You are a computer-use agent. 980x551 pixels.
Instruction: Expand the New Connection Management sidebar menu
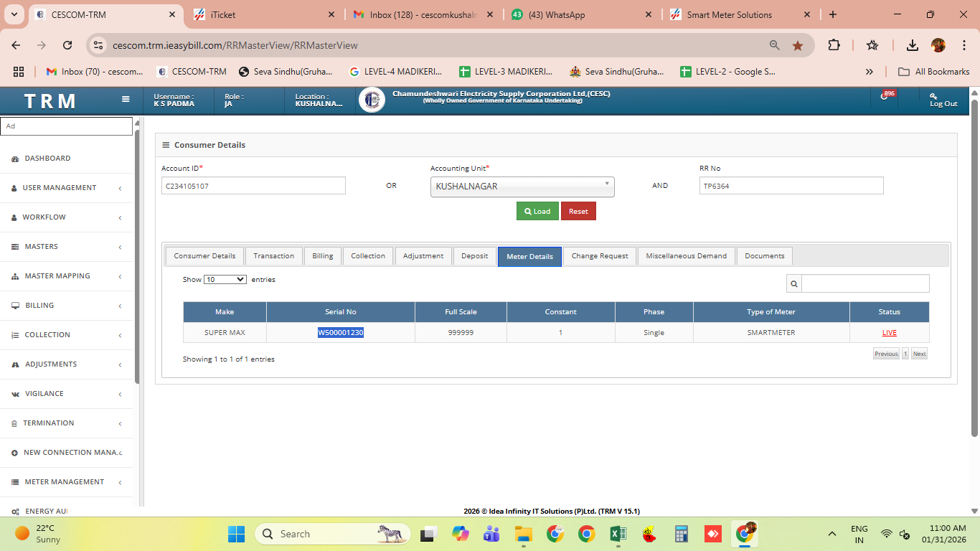click(67, 453)
